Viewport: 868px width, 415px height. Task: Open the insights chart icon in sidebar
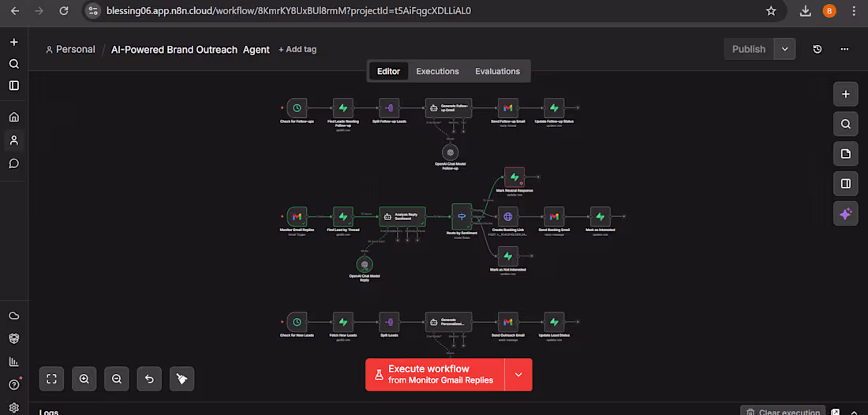[x=14, y=362]
